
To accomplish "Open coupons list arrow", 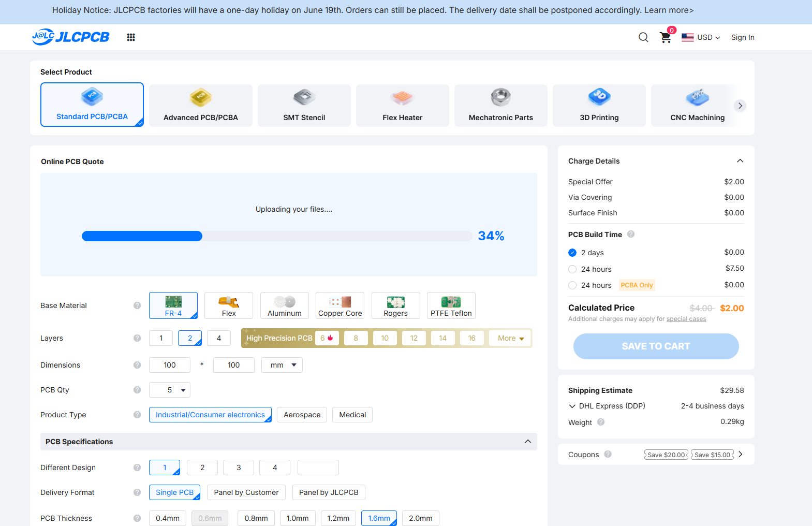I will (741, 454).
